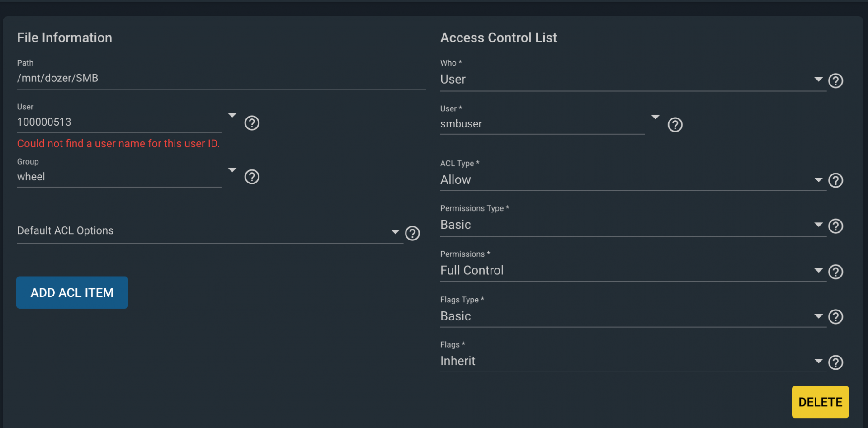Image resolution: width=868 pixels, height=428 pixels.
Task: Open the ACL Type dropdown
Action: (x=633, y=180)
